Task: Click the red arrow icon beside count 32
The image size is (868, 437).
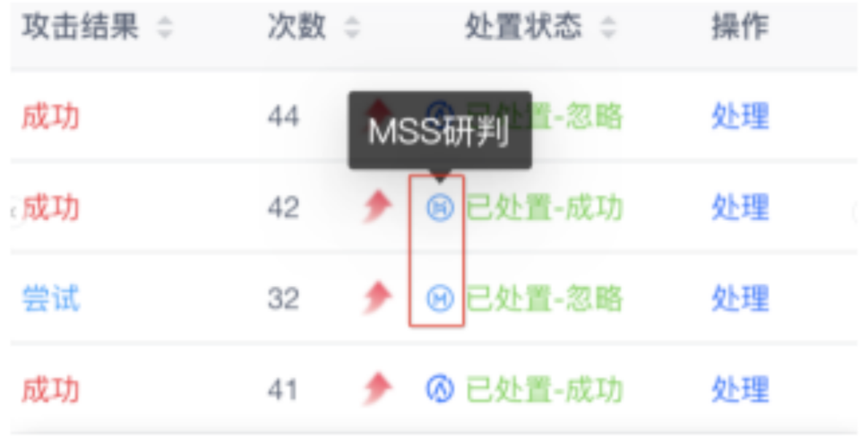Action: tap(378, 297)
